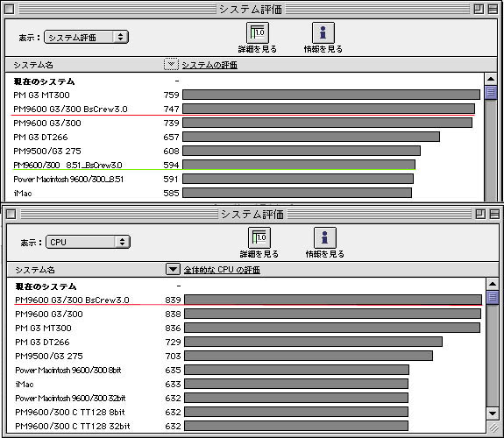Click システム名 column header in CPU window
Screen dimensions: 504x438
pyautogui.click(x=35, y=270)
